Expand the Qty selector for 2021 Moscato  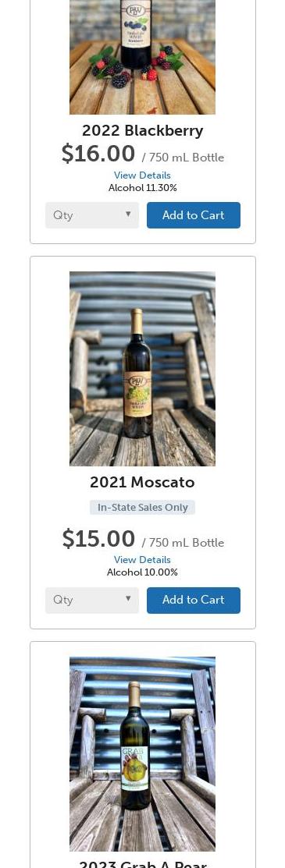pos(92,600)
